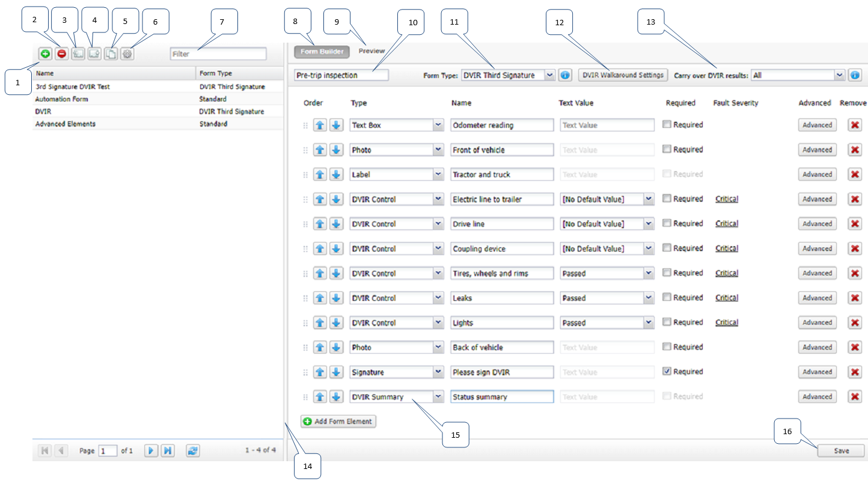
Task: Click the page number input field
Action: point(108,450)
